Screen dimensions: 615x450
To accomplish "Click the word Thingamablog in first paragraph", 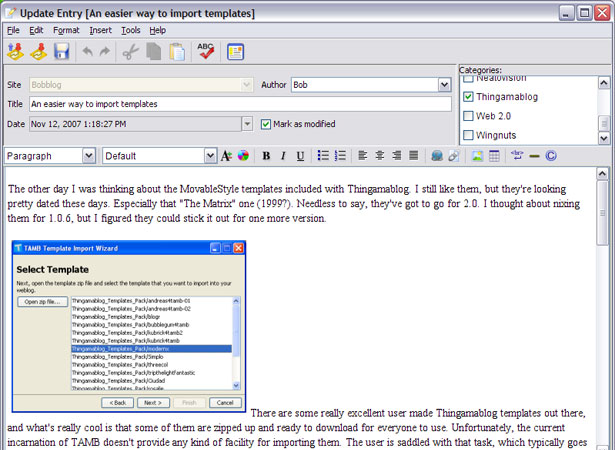I will [378, 189].
